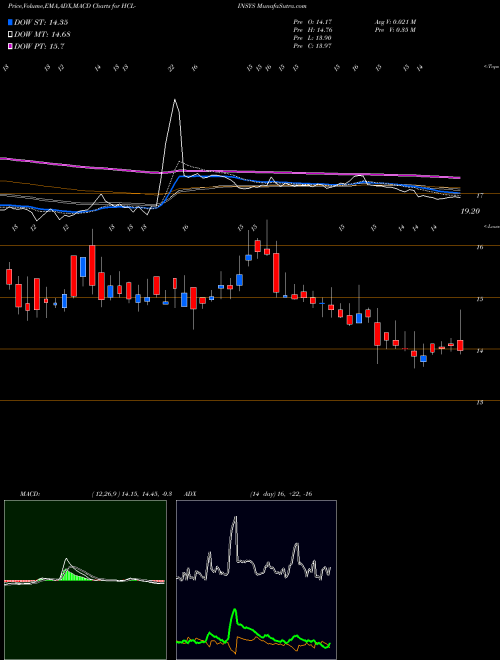Click the white DOW MT legend swatch
Screen dimensions: 500x660
pos(10,34)
